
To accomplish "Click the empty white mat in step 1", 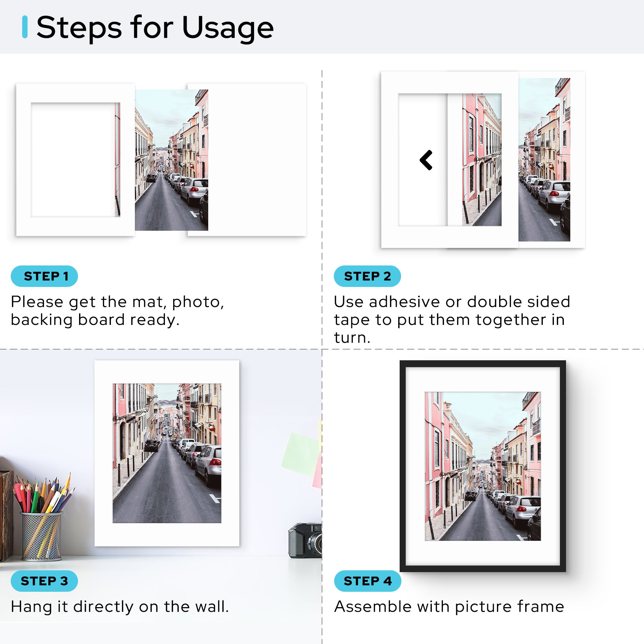I will [x=75, y=160].
